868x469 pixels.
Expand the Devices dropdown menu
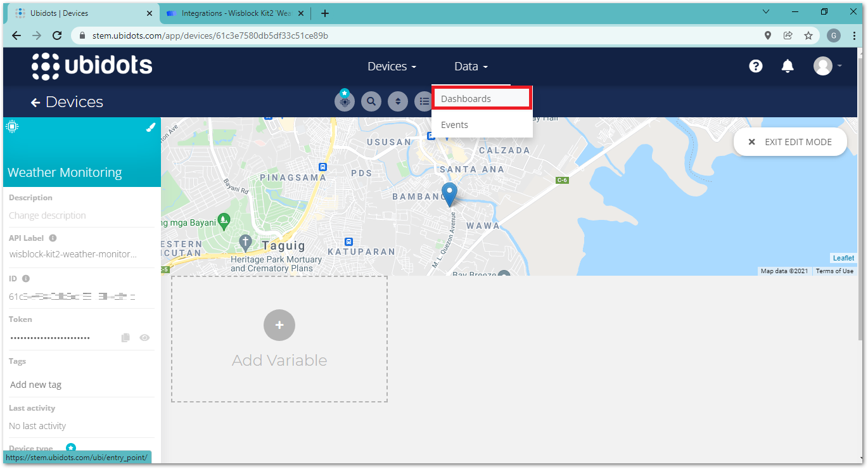[392, 67]
